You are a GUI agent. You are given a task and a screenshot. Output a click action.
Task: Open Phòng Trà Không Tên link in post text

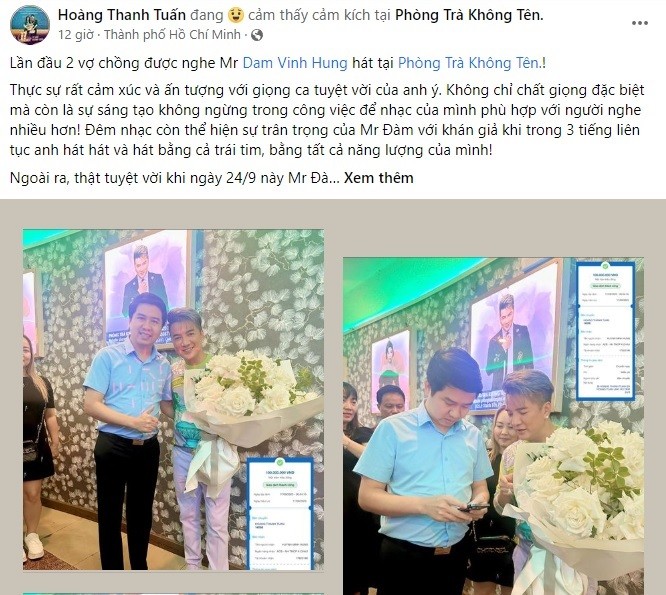[469, 63]
